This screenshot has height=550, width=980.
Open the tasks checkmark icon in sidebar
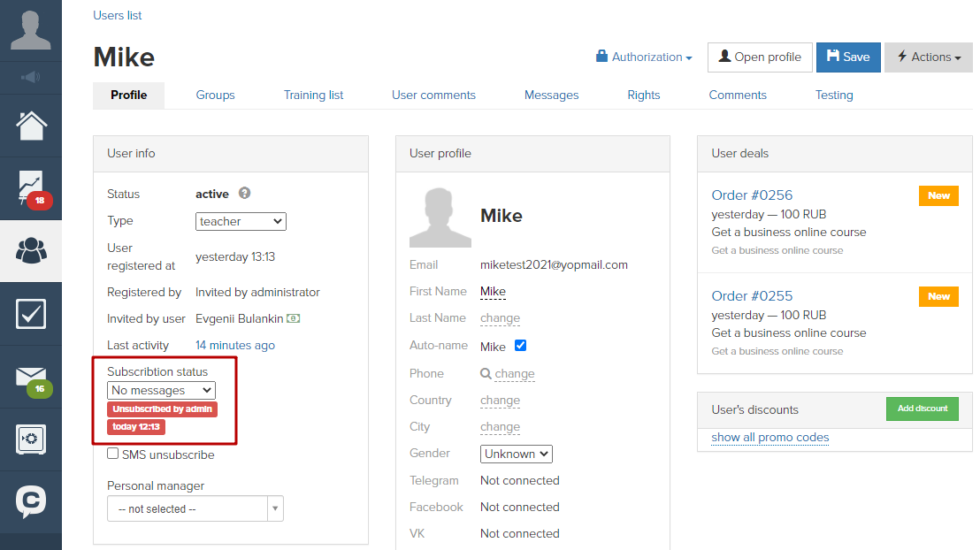point(31,314)
